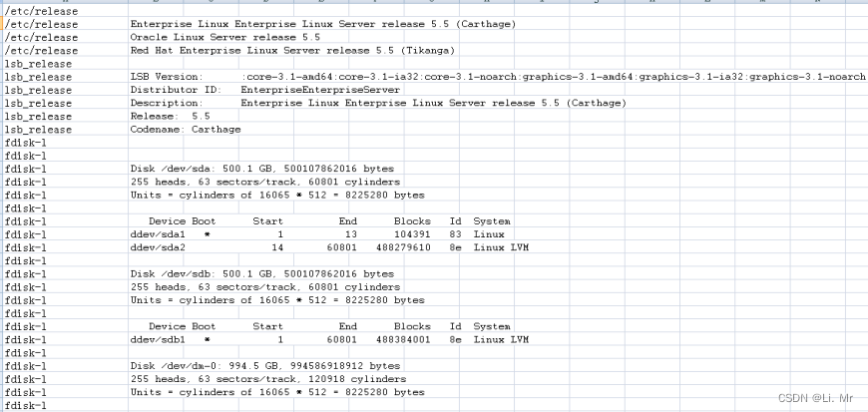Image resolution: width=868 pixels, height=412 pixels.
Task: Select /etc/release label beside Oracle Linux Server
Action: [x=42, y=37]
